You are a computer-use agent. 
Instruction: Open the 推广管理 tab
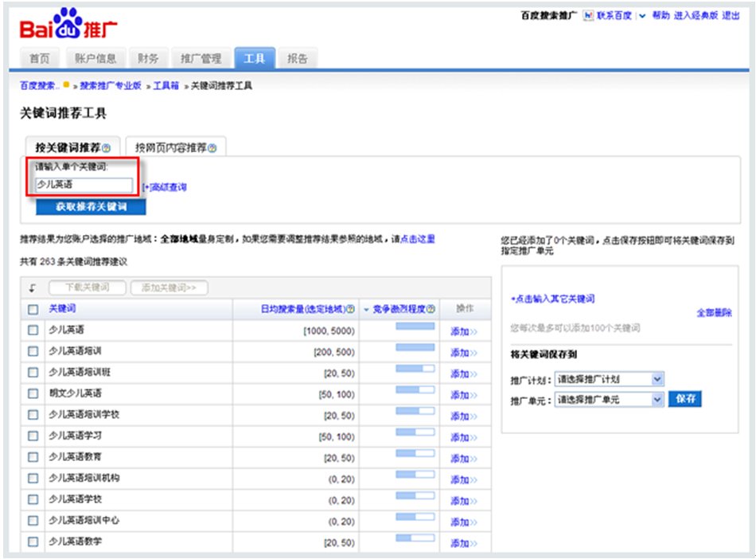[201, 58]
